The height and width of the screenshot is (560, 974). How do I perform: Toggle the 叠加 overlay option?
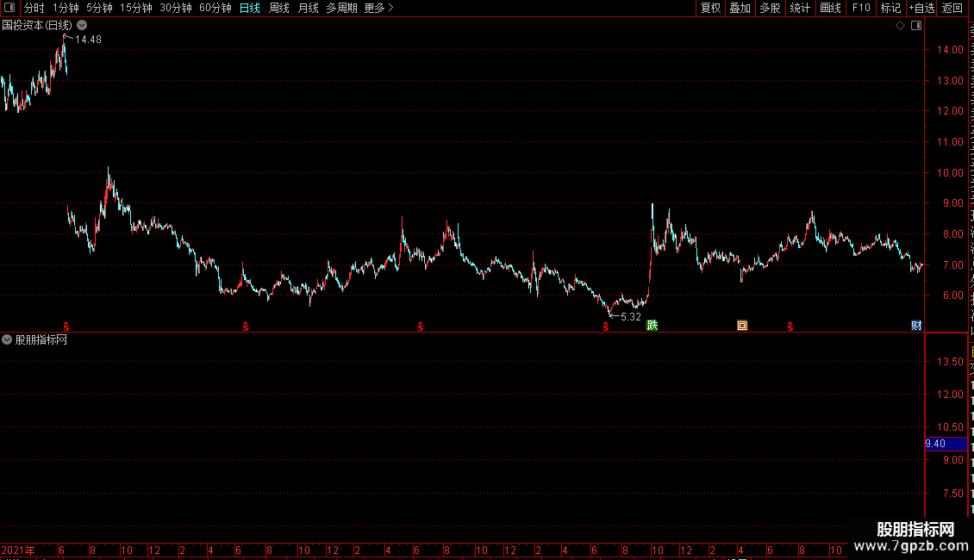point(740,8)
